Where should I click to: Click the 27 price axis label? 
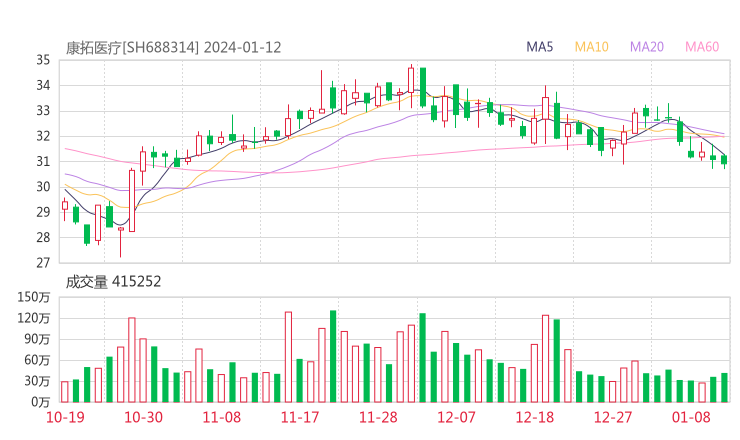tap(43, 263)
